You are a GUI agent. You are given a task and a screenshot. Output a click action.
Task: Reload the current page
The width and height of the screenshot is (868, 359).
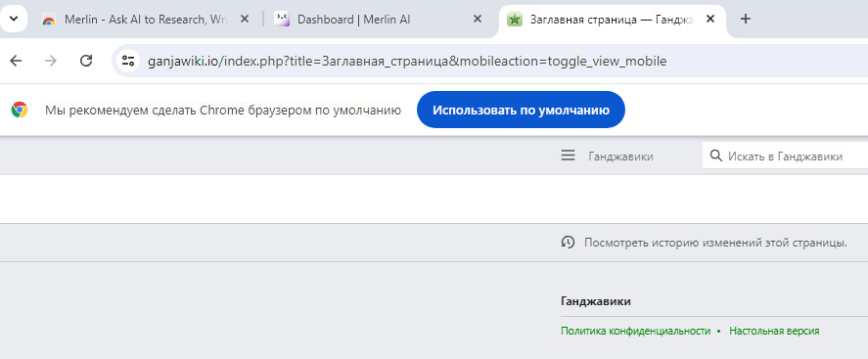(x=86, y=61)
